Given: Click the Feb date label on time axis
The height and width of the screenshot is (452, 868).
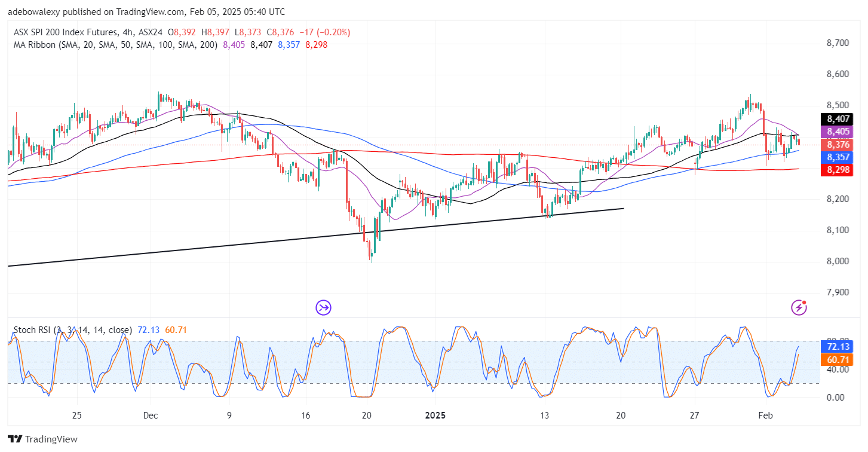Looking at the screenshot, I should (x=765, y=416).
